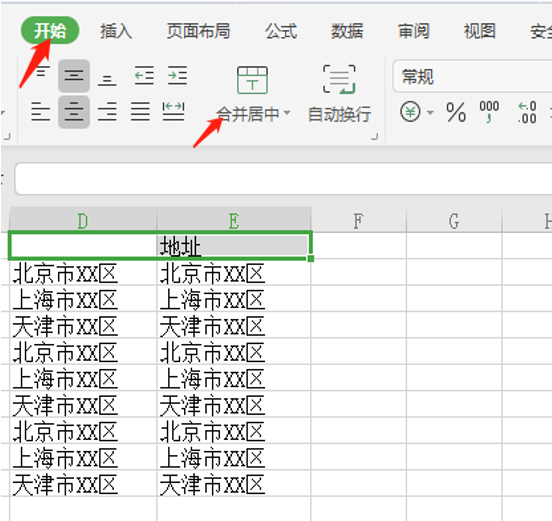The width and height of the screenshot is (552, 521).
Task: Open the 插入 tab
Action: coord(116,31)
